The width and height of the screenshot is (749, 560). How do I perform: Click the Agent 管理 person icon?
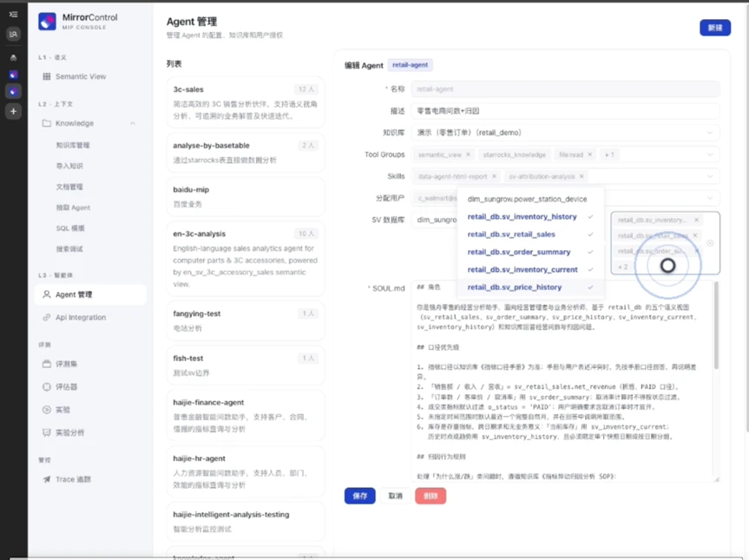46,294
